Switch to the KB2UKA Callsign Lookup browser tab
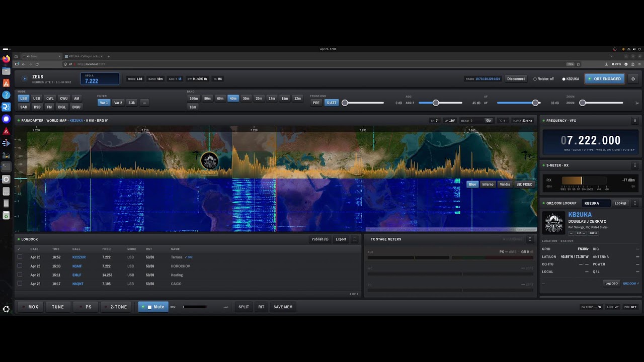644x362 pixels. (83, 56)
